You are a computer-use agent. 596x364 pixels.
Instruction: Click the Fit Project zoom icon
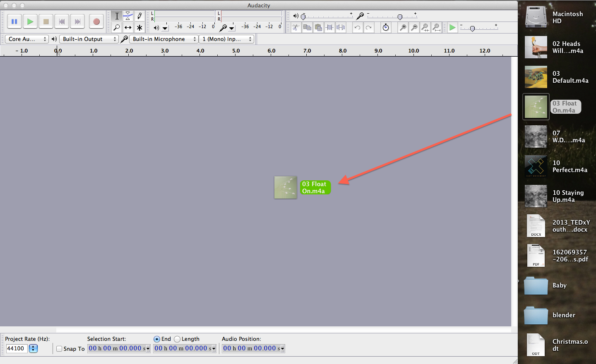[436, 28]
